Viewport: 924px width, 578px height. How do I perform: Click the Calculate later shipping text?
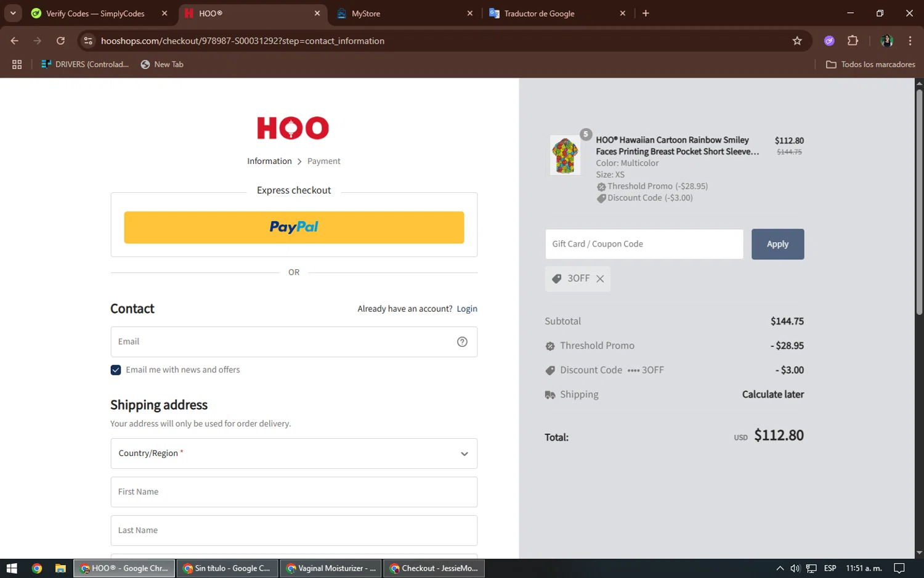coord(773,395)
